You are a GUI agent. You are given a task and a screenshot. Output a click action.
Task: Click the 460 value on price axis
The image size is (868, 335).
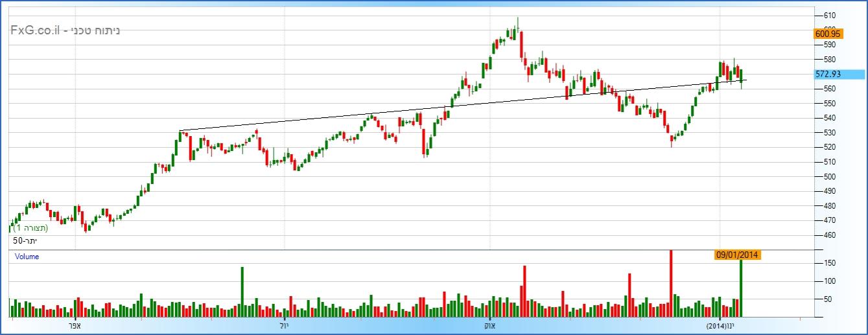pos(828,236)
